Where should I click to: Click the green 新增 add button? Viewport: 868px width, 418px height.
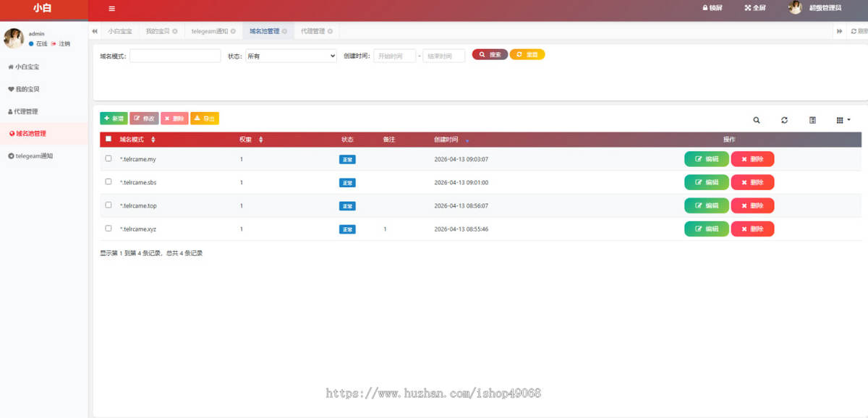point(114,118)
